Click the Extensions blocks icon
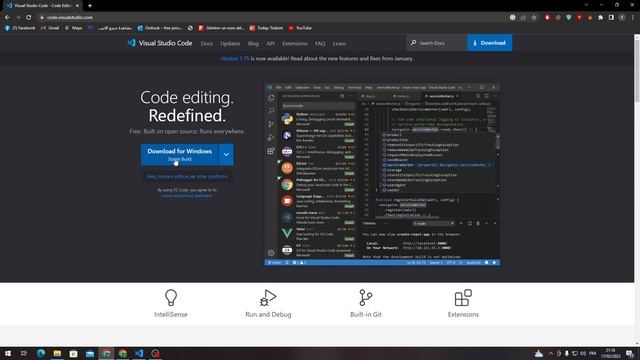 point(463,298)
